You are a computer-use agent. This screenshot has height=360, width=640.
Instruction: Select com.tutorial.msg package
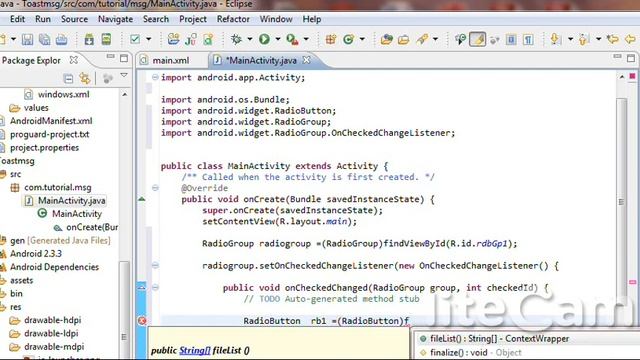tap(58, 187)
